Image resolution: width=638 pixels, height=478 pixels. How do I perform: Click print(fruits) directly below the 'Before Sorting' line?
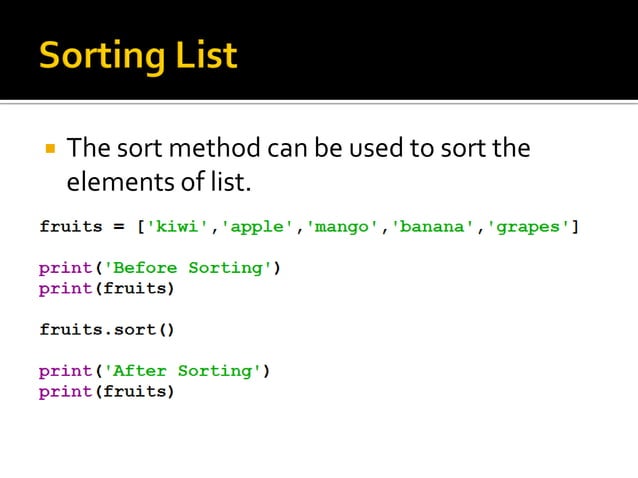(107, 289)
